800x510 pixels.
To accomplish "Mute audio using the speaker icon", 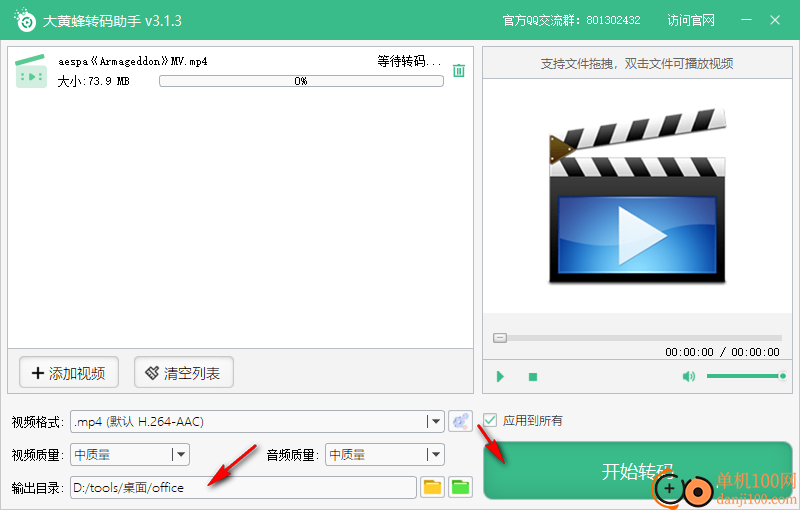I will coord(688,377).
